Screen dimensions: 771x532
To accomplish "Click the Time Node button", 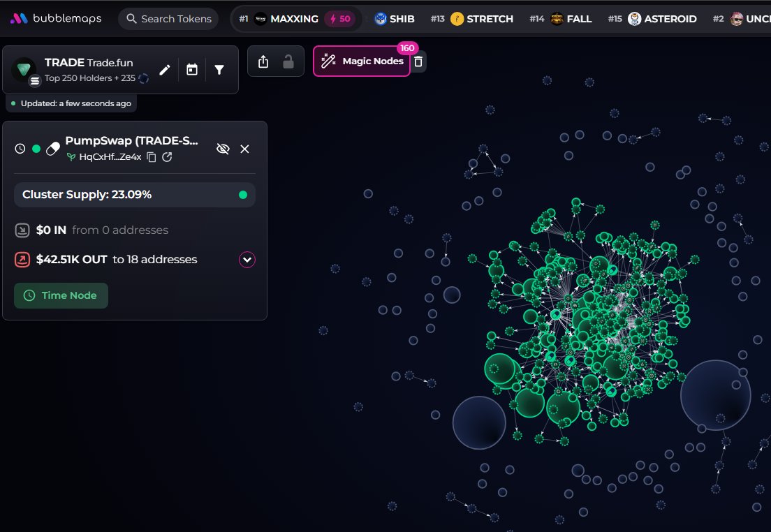I will 61,295.
